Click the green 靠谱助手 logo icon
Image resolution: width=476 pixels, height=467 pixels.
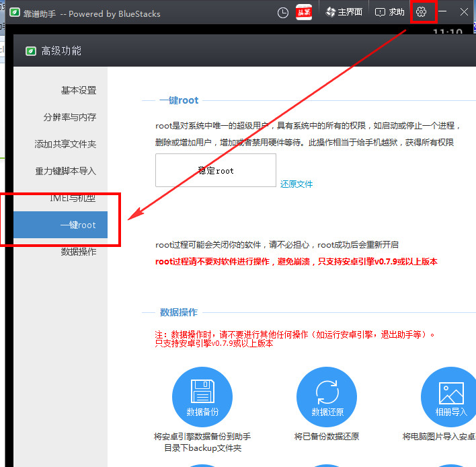click(13, 13)
